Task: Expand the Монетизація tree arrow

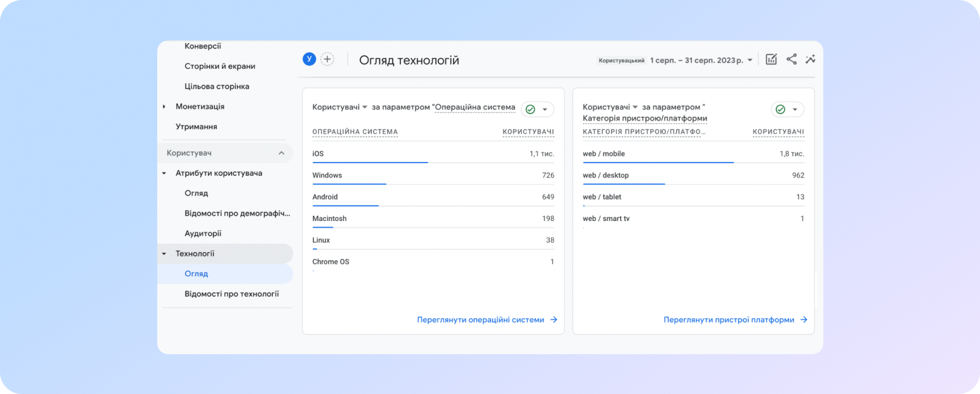Action: [x=164, y=106]
